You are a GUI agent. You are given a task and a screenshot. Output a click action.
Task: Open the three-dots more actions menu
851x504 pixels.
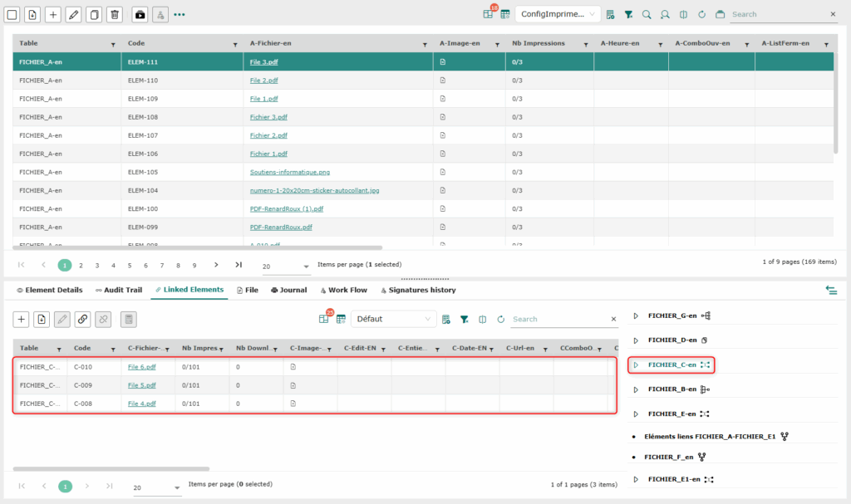(x=180, y=14)
